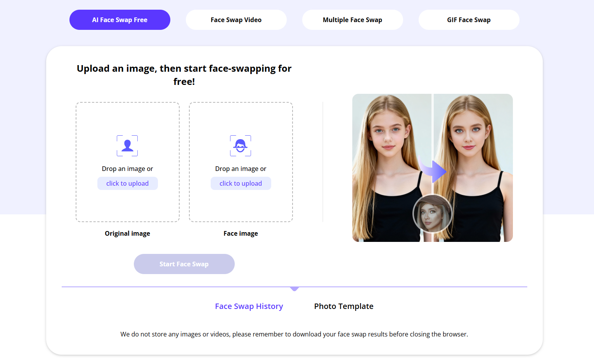Click the face swap icon in Face image box
Screen dimensions: 594x364
click(241, 146)
